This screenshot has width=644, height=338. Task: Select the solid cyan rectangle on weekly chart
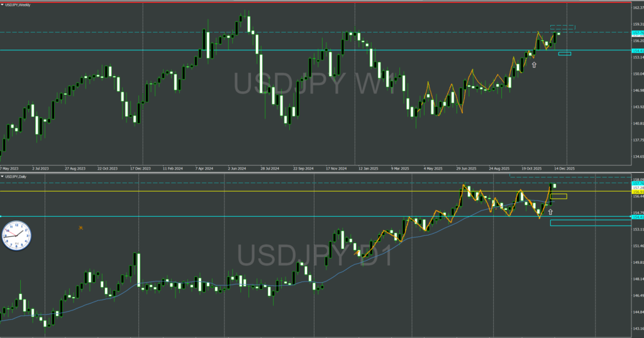564,53
